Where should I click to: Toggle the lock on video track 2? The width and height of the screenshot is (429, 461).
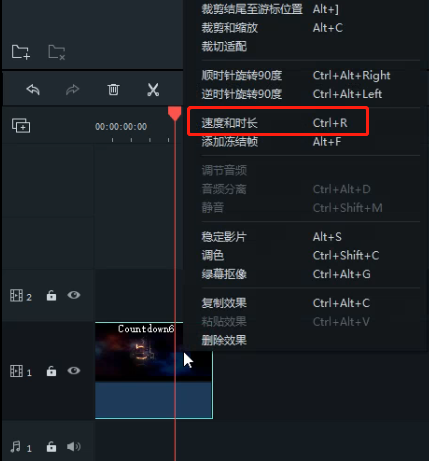[x=51, y=295]
